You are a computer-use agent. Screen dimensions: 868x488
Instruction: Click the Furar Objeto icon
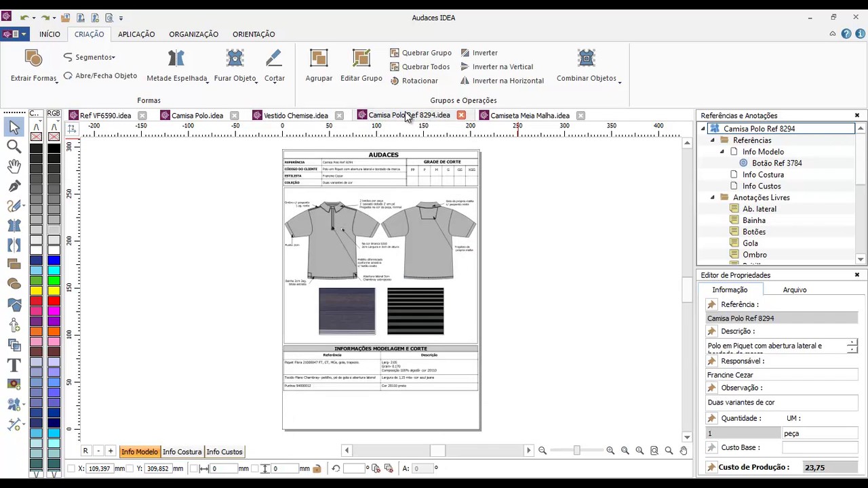pyautogui.click(x=235, y=59)
